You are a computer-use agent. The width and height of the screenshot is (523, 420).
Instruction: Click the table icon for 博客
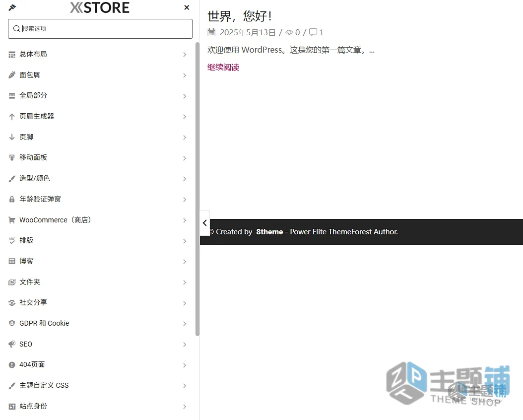12,261
